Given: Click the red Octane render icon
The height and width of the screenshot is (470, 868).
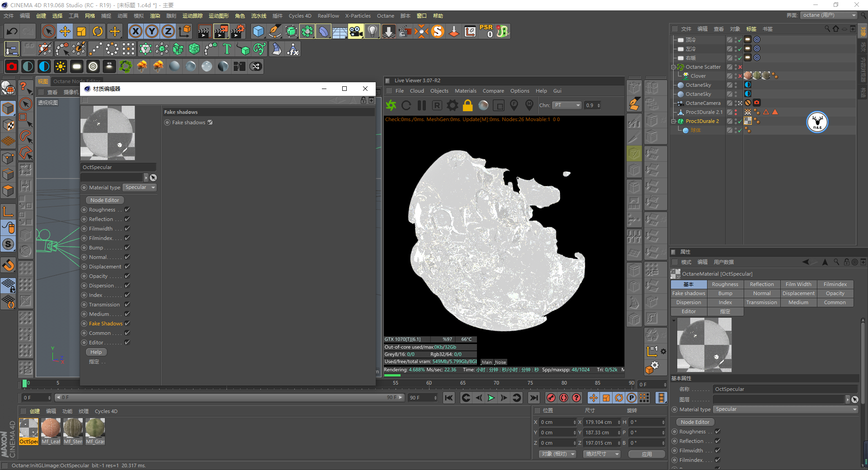Looking at the screenshot, I should 12,66.
